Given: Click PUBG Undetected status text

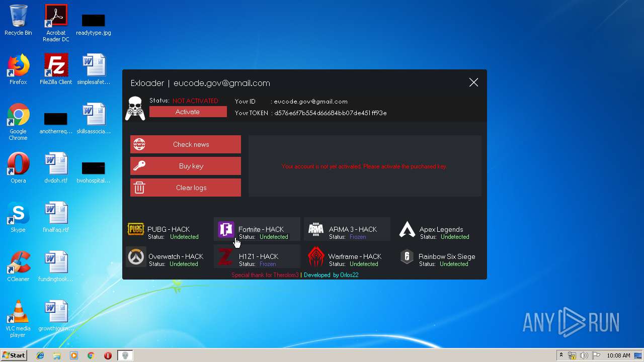Looking at the screenshot, I should 184,237.
